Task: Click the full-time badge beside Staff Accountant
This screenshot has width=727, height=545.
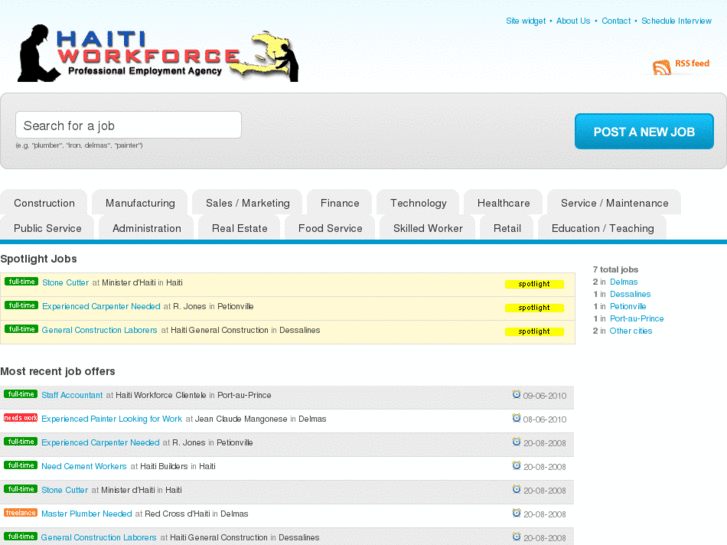Action: click(x=21, y=394)
